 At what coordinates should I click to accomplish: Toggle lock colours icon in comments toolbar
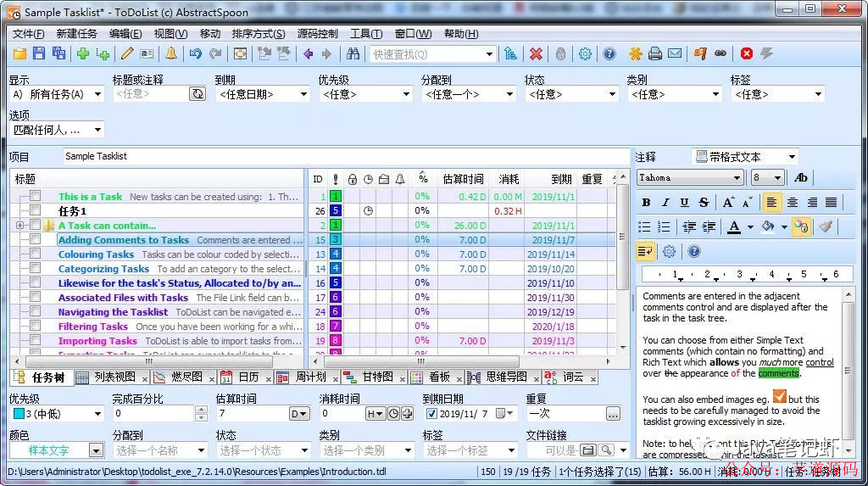801,226
